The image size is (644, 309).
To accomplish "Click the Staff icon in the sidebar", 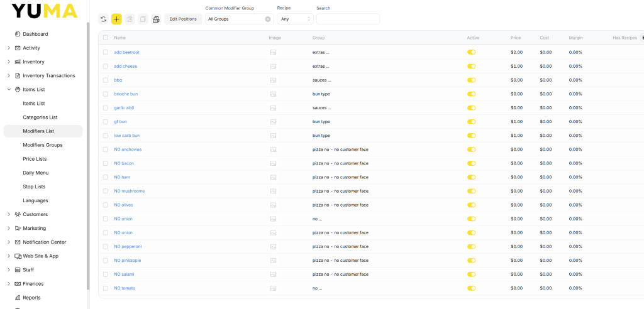I will [17, 270].
